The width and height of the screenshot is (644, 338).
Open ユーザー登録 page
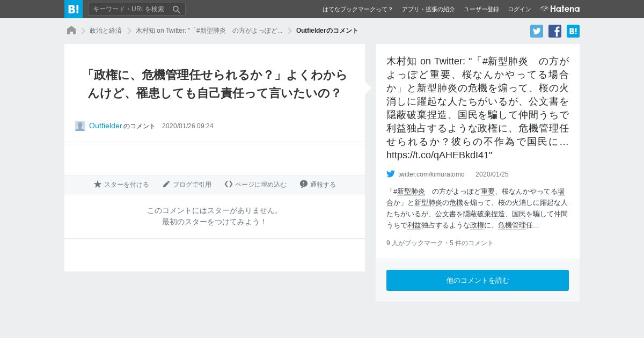coord(481,10)
